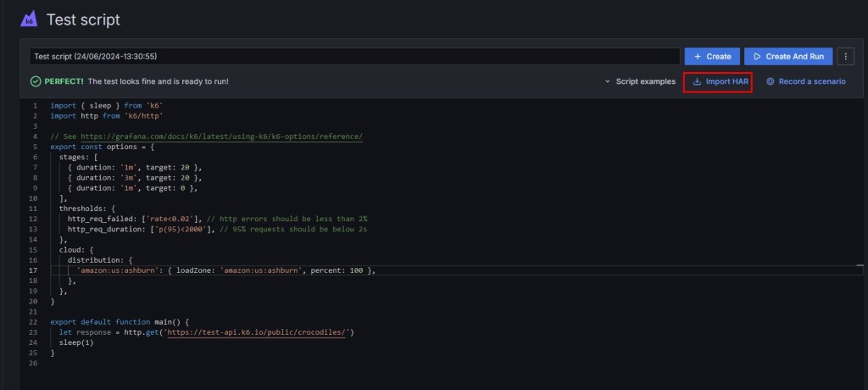
Task: Click the test-api.k6.io crocodiles URL
Action: coord(259,333)
